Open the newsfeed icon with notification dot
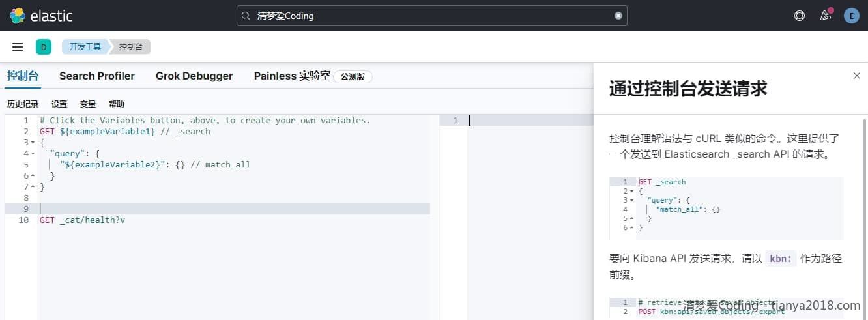The height and width of the screenshot is (320, 868). [x=826, y=16]
